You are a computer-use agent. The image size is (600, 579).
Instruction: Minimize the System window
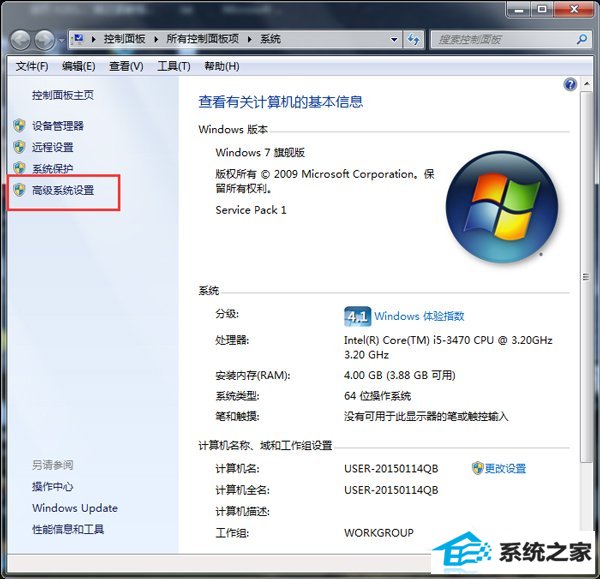coord(519,9)
